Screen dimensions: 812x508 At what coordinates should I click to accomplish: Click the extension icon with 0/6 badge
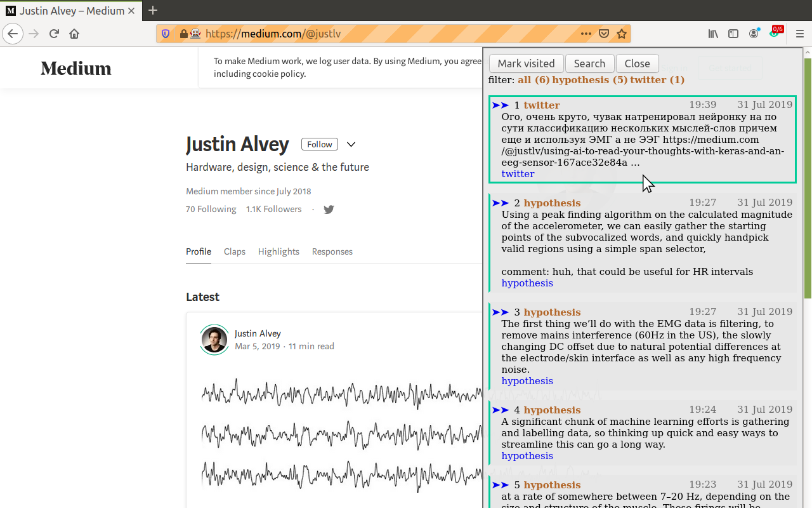[x=775, y=32]
